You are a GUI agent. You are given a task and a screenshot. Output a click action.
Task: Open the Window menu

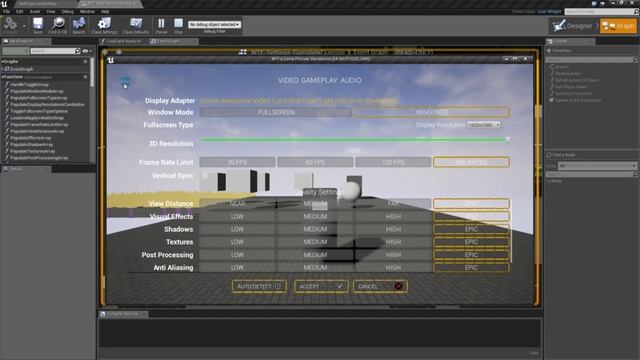pyautogui.click(x=87, y=11)
